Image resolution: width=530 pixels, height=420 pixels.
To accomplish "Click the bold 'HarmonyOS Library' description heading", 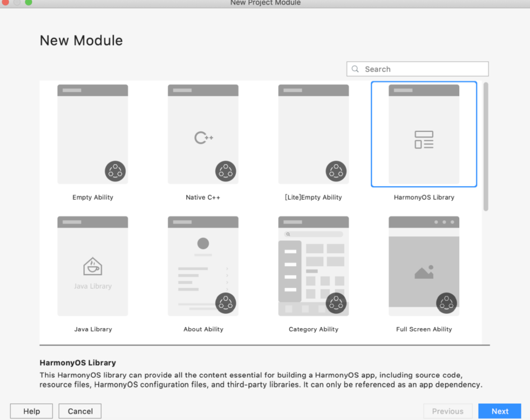I will pyautogui.click(x=78, y=362).
